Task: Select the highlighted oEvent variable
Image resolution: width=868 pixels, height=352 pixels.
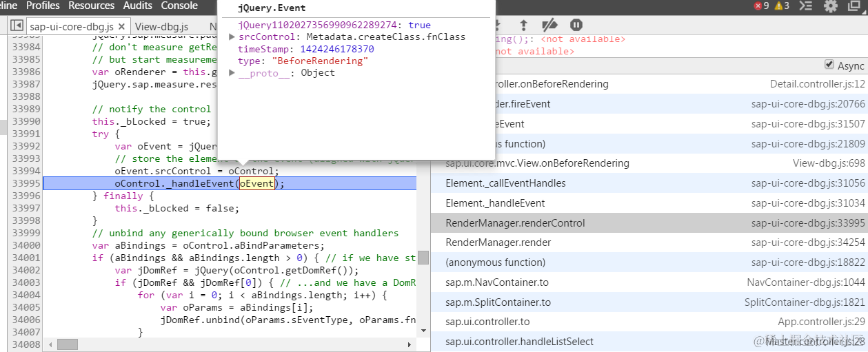Action: pyautogui.click(x=257, y=183)
